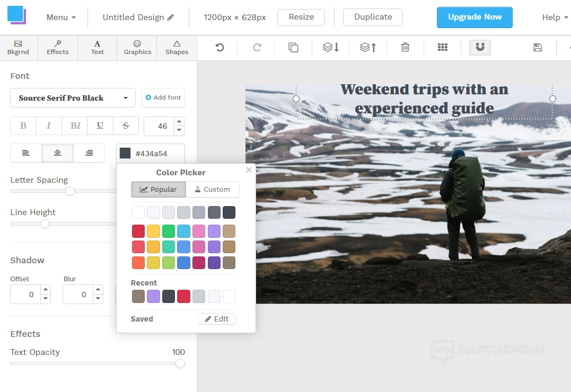Send layer backward with layers-down icon
Screen dimensions: 571x392
(x=331, y=48)
